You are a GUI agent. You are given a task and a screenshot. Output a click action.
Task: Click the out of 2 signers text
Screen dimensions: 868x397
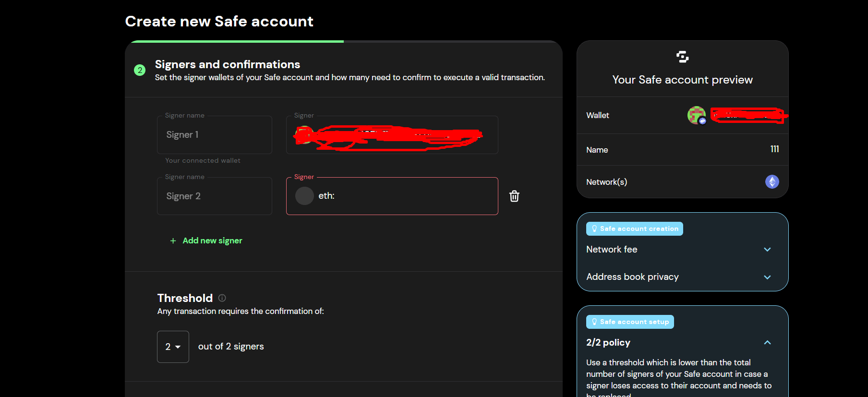tap(231, 347)
